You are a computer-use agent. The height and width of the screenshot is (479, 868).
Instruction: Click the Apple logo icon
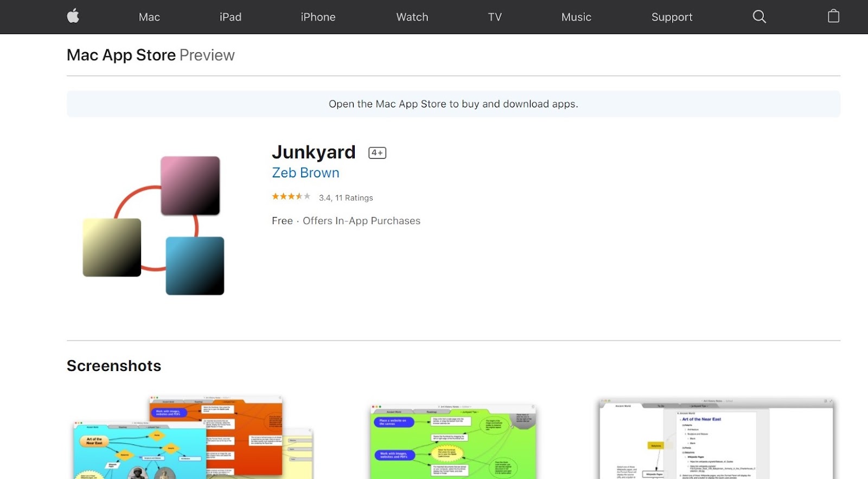pos(73,16)
